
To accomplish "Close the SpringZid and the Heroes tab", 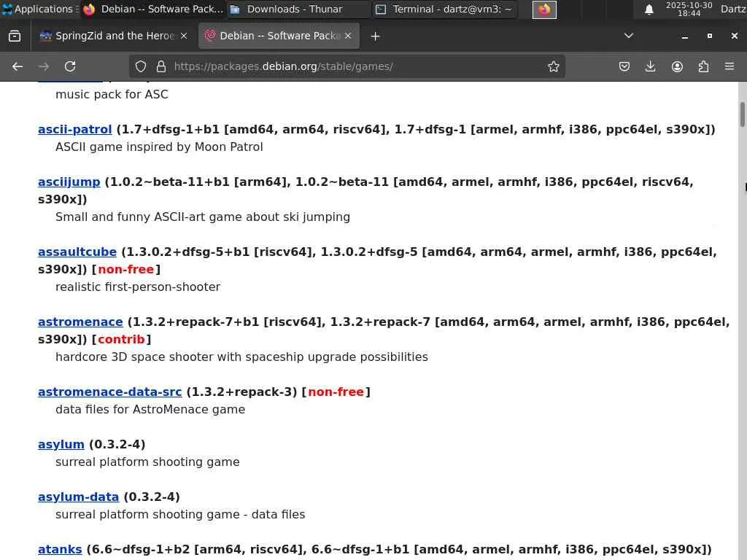I will (184, 36).
